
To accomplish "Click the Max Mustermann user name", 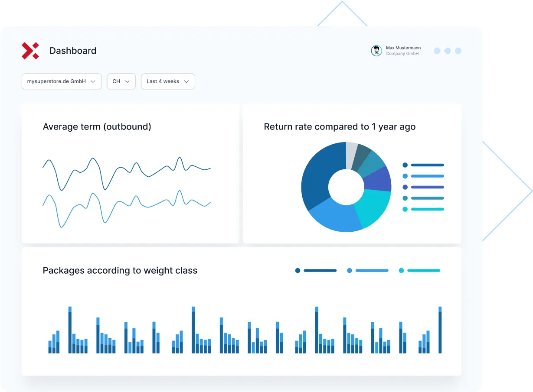I will [403, 48].
